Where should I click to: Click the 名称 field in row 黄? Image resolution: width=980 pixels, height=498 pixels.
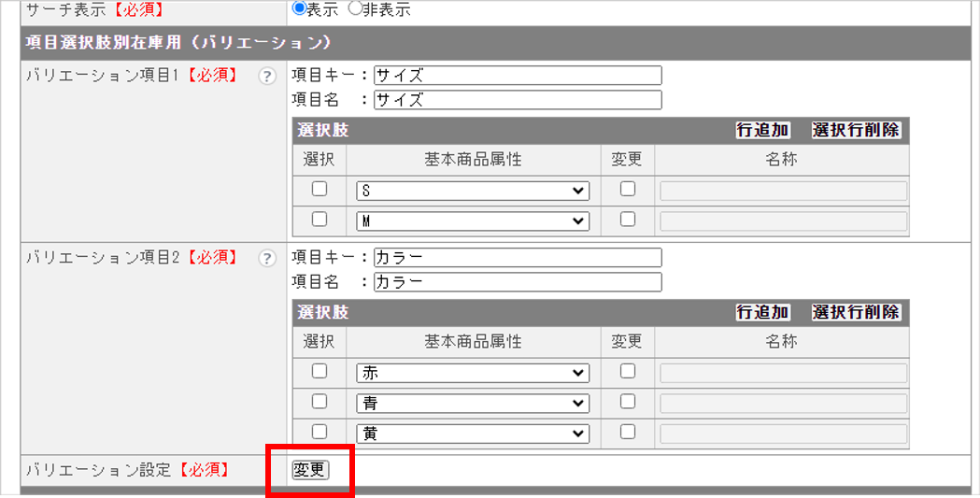click(783, 434)
